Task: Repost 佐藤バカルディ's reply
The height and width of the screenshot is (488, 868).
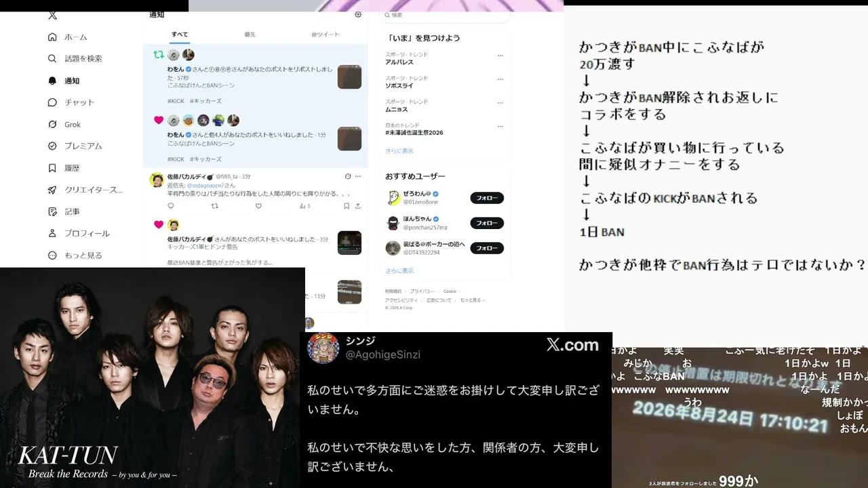Action: click(215, 206)
